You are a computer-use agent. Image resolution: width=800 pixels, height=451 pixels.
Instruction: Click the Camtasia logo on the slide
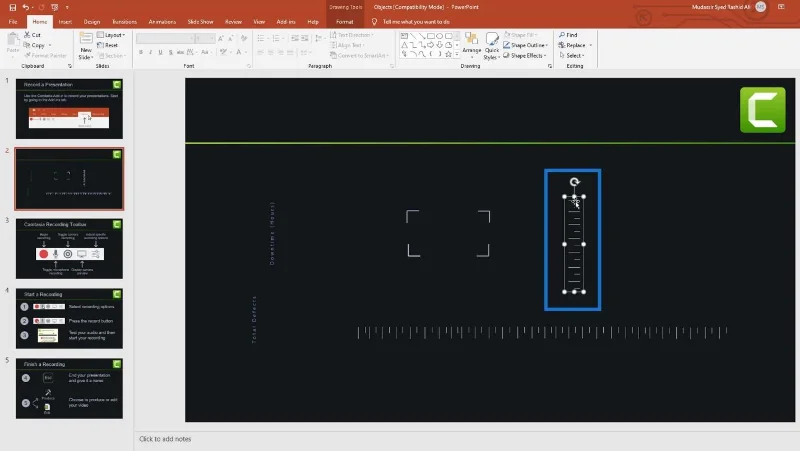coord(763,110)
